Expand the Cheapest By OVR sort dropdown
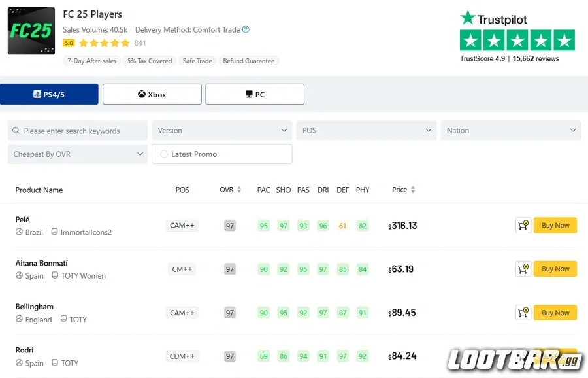588x378 pixels. pyautogui.click(x=78, y=154)
